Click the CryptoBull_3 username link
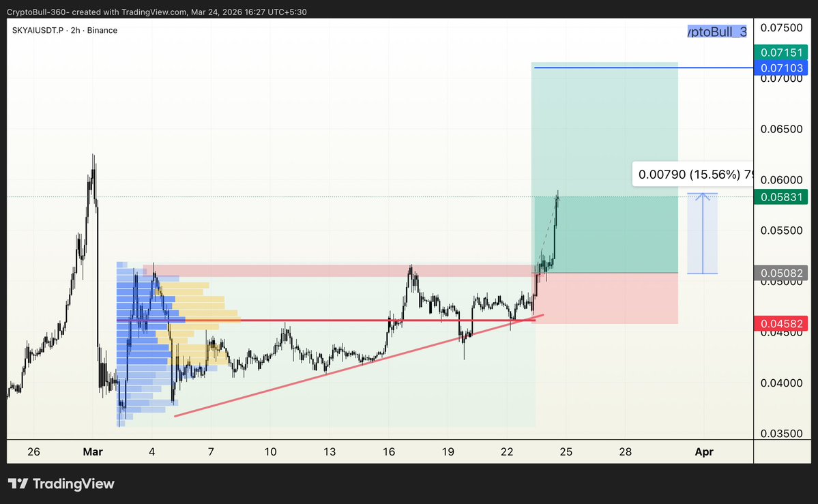This screenshot has height=504, width=818. coord(716,31)
